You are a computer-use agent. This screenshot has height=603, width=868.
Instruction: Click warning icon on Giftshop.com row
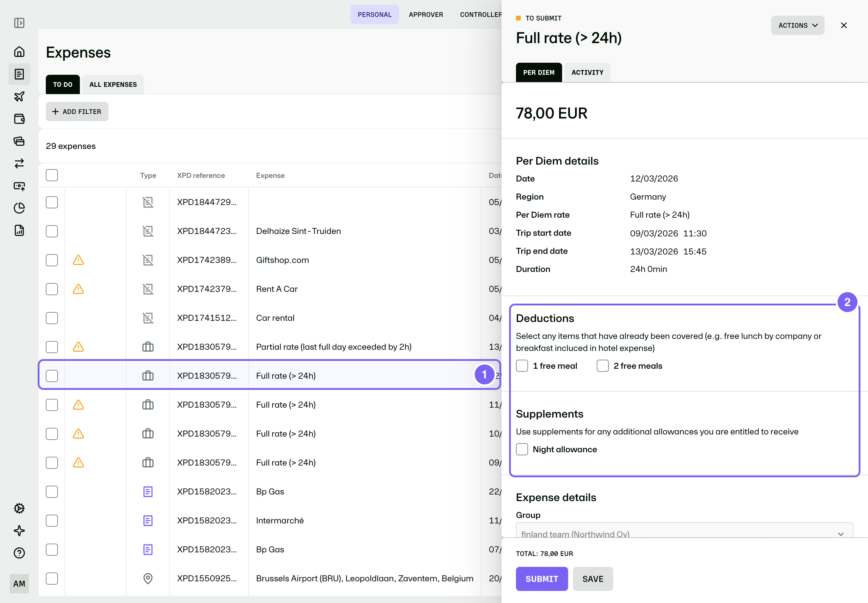78,260
